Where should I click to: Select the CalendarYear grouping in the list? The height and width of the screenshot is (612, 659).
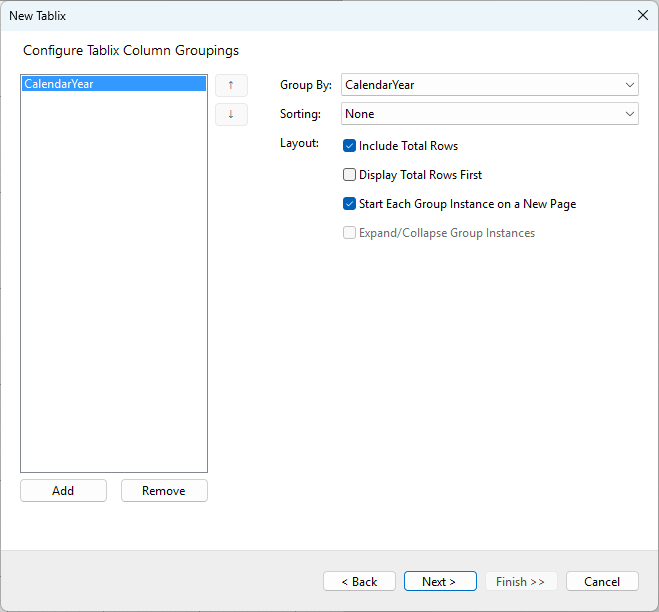114,84
